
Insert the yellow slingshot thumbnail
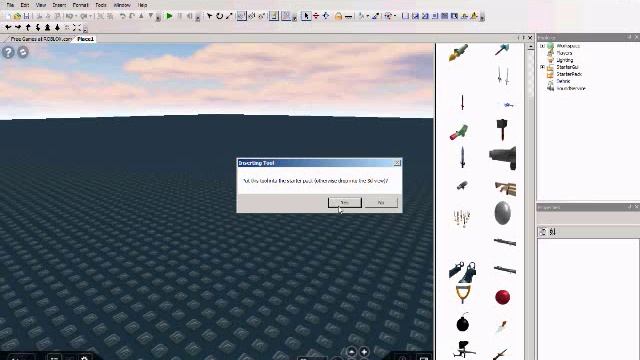tap(463, 294)
